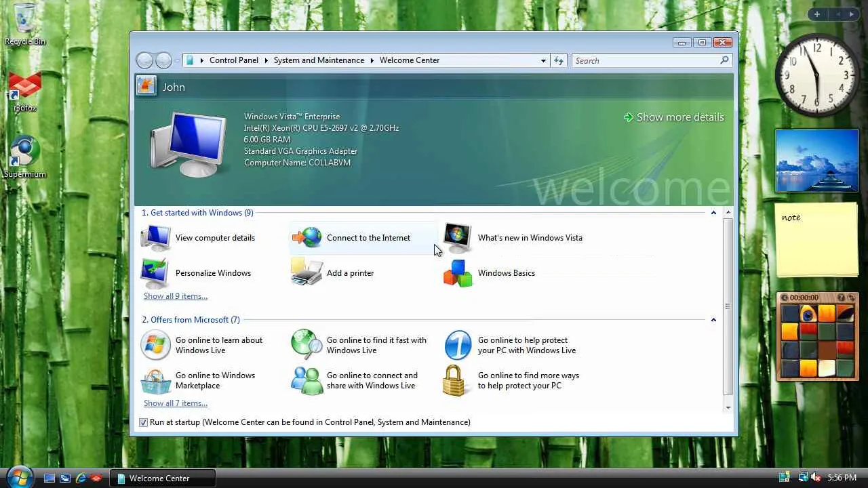Select the Add a printer icon
The image size is (868, 488).
pyautogui.click(x=307, y=272)
